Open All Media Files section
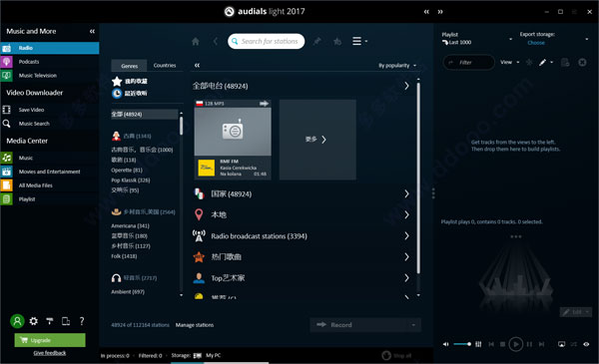Viewport: 599px width, 364px height. coord(50,185)
